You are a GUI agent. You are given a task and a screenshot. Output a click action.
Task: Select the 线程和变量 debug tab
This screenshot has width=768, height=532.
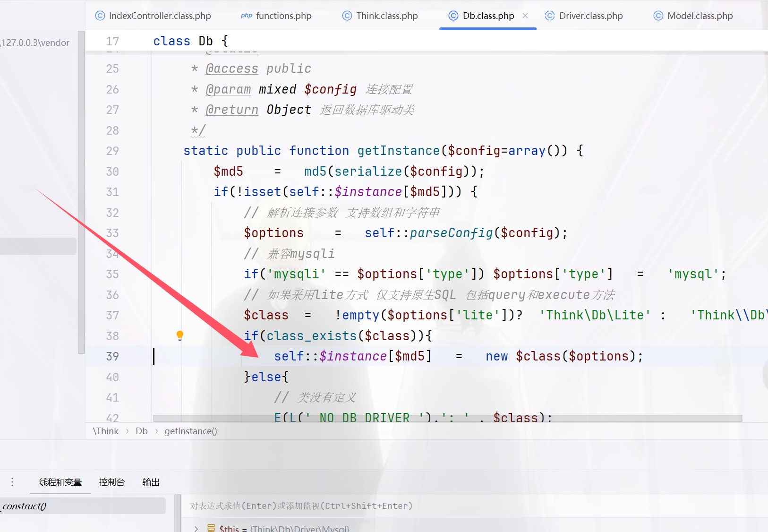(60, 482)
